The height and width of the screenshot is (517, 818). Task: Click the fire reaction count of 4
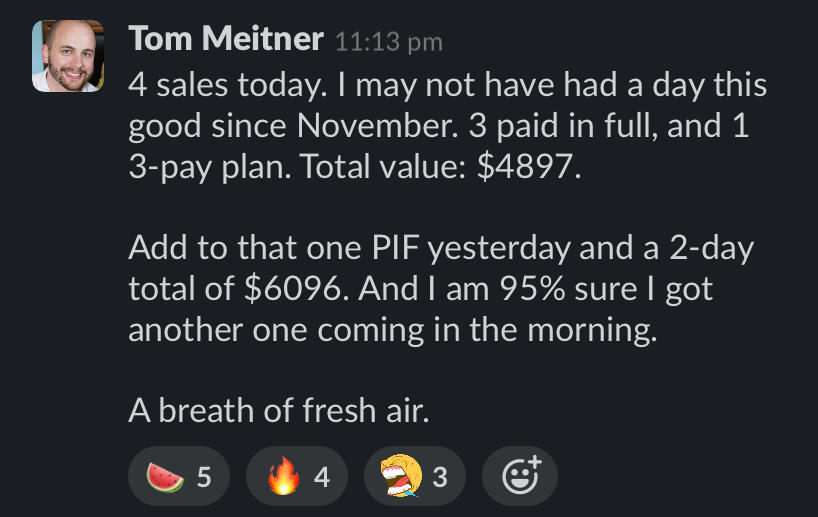point(321,477)
